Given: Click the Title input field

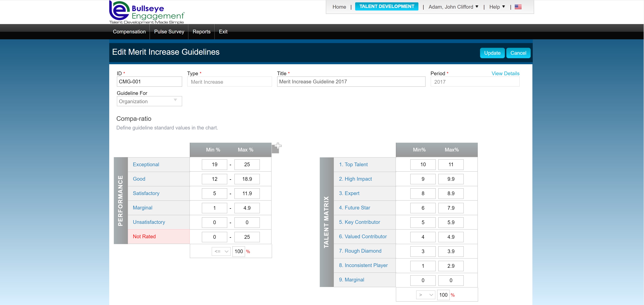Looking at the screenshot, I should coord(351,82).
